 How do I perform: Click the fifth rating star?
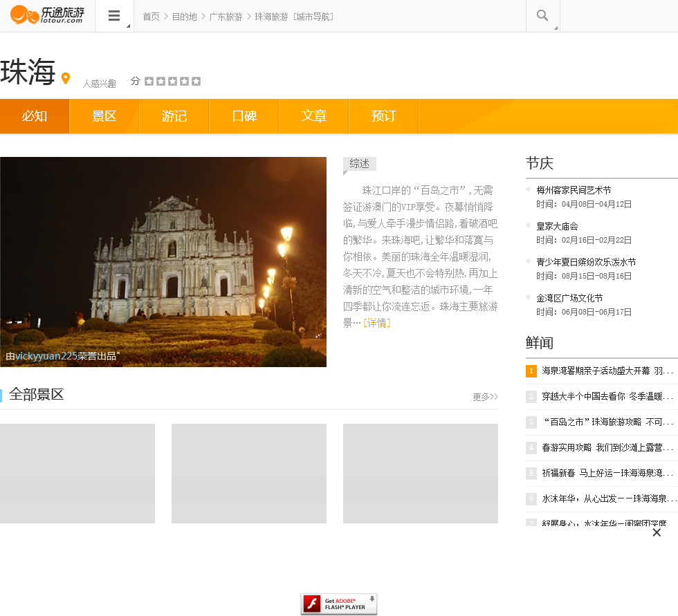click(x=196, y=81)
